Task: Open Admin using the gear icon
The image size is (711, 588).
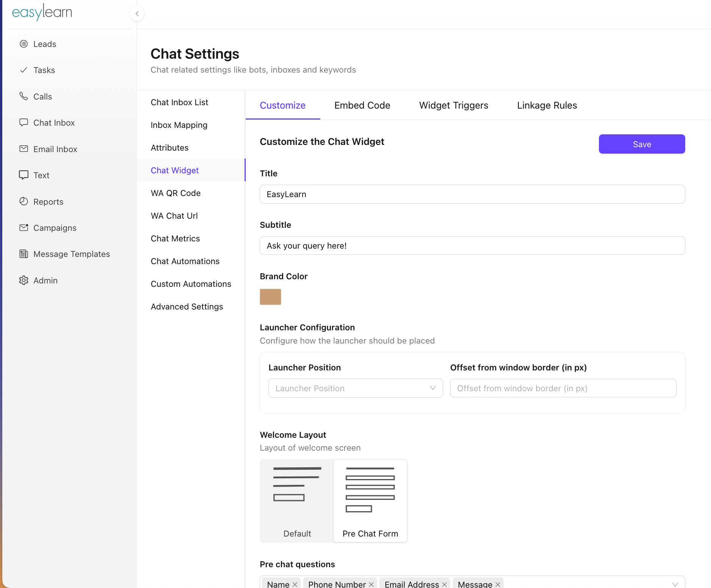Action: click(x=23, y=280)
